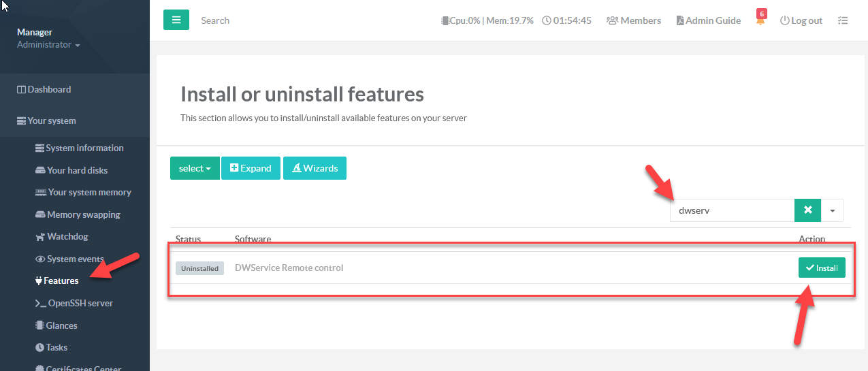The width and height of the screenshot is (868, 371).
Task: Open the select dropdown button
Action: [194, 168]
